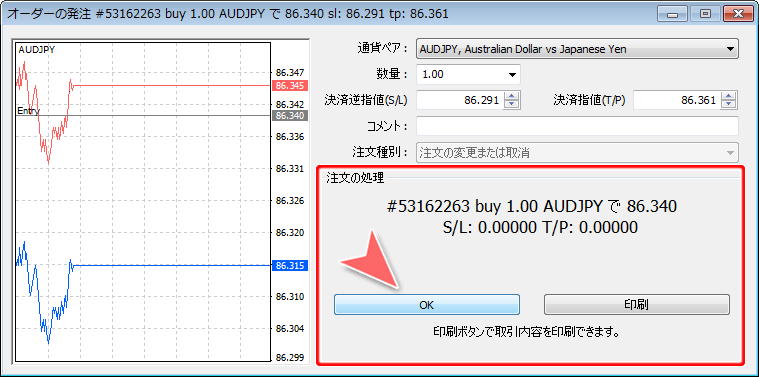
Task: Click the コメント comment input field
Action: [x=577, y=126]
